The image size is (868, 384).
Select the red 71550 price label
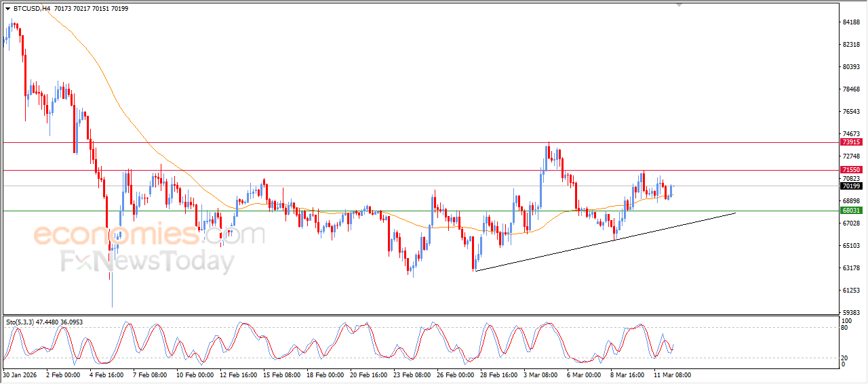851,170
